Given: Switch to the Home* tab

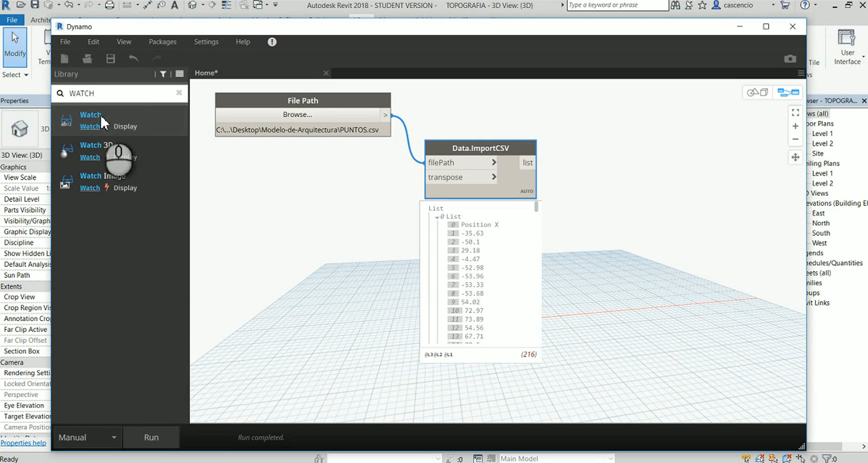Looking at the screenshot, I should point(206,73).
